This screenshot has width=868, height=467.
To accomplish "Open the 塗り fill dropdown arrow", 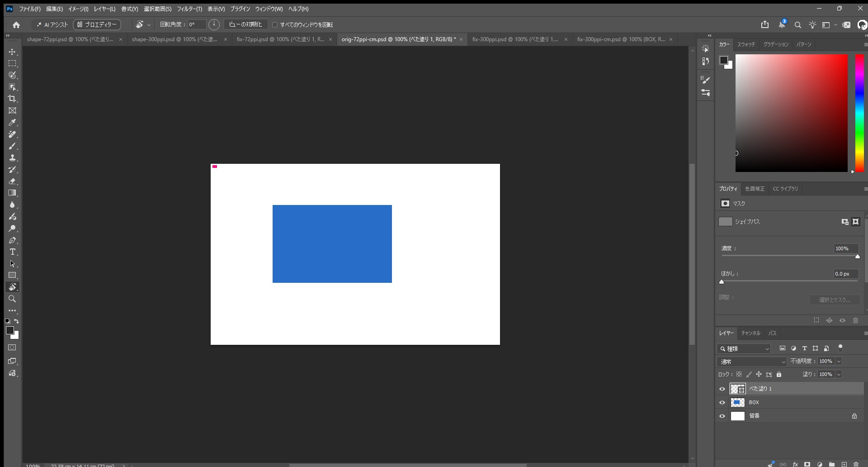I will pyautogui.click(x=839, y=374).
